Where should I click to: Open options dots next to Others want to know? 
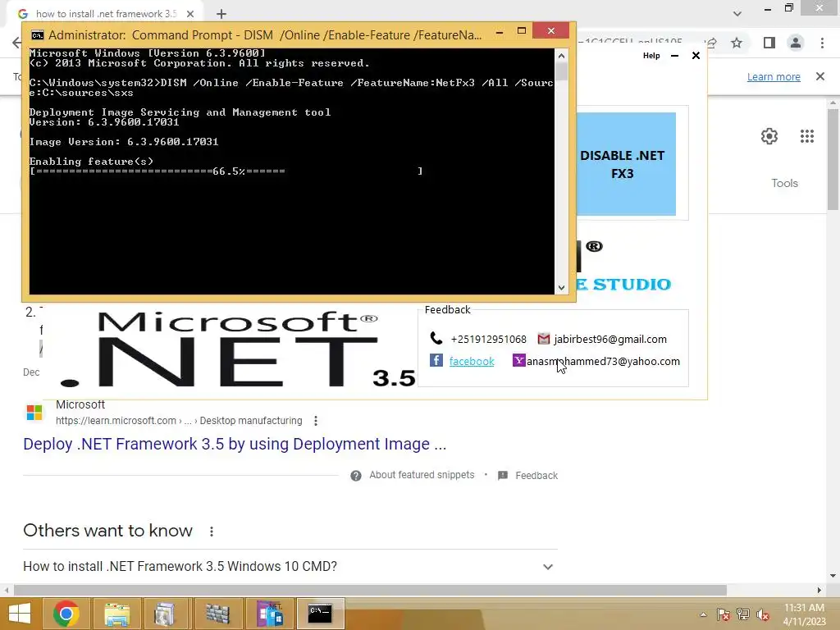(212, 532)
